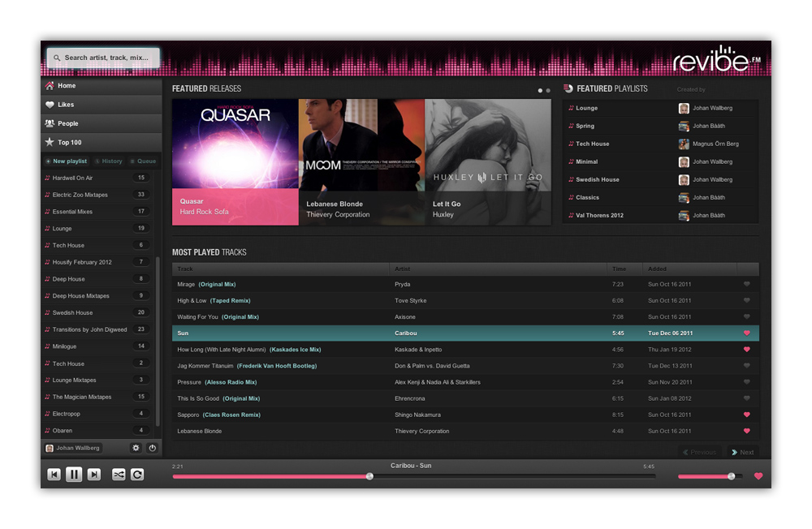Click the Obaren playlist note icon
Viewport: 812px width, 529px height.
47,430
